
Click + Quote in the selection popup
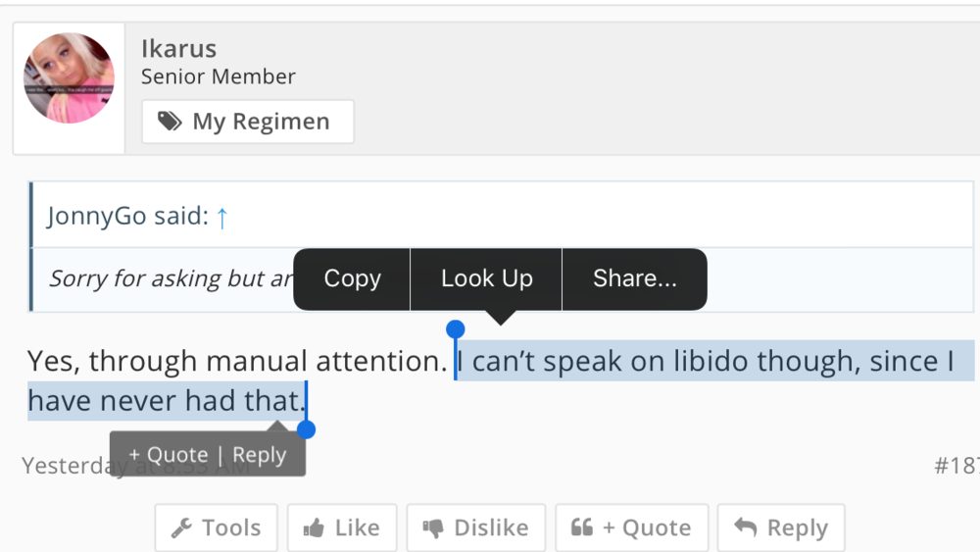click(168, 455)
